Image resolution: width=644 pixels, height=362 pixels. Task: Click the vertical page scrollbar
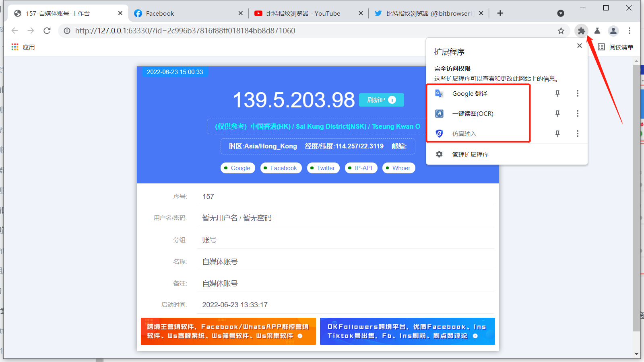(636, 201)
